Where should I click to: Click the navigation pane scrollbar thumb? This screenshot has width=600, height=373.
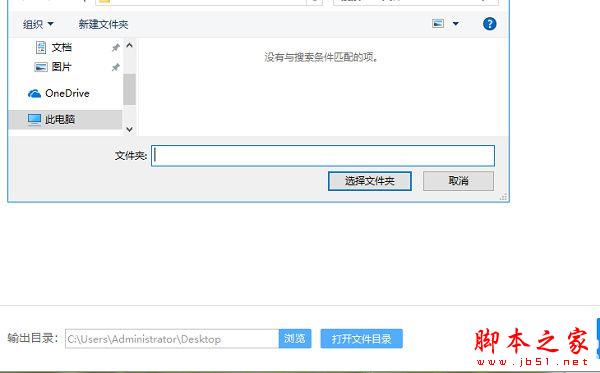[x=129, y=90]
